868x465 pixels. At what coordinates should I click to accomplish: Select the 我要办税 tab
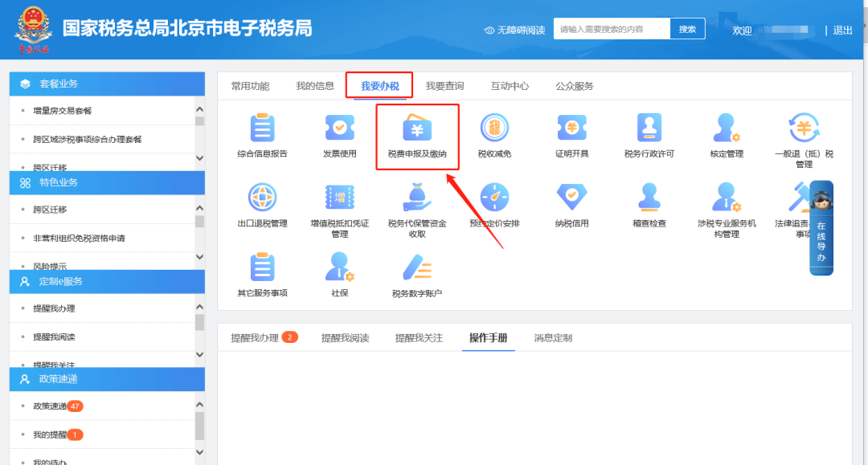(379, 86)
